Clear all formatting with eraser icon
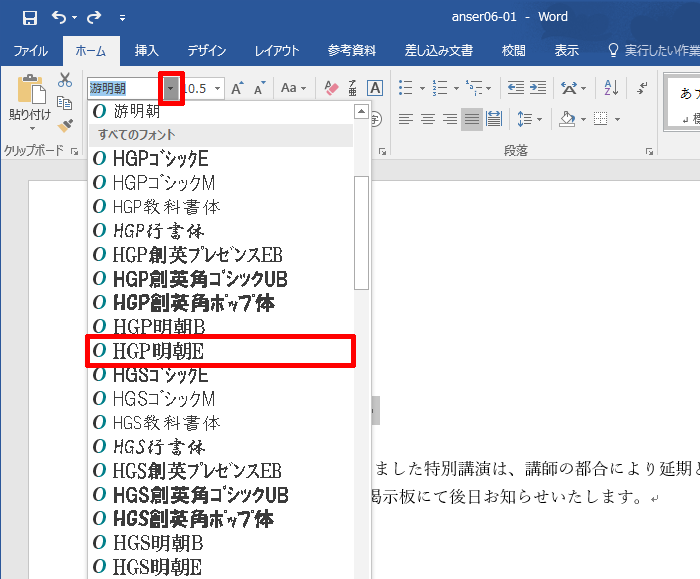This screenshot has height=579, width=700. coord(331,88)
